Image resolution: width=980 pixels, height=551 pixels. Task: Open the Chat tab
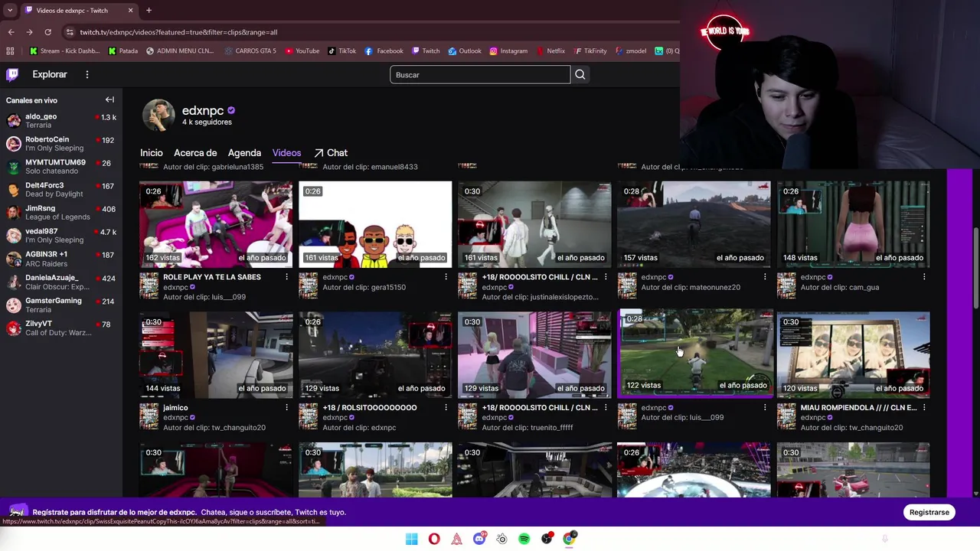click(x=331, y=153)
